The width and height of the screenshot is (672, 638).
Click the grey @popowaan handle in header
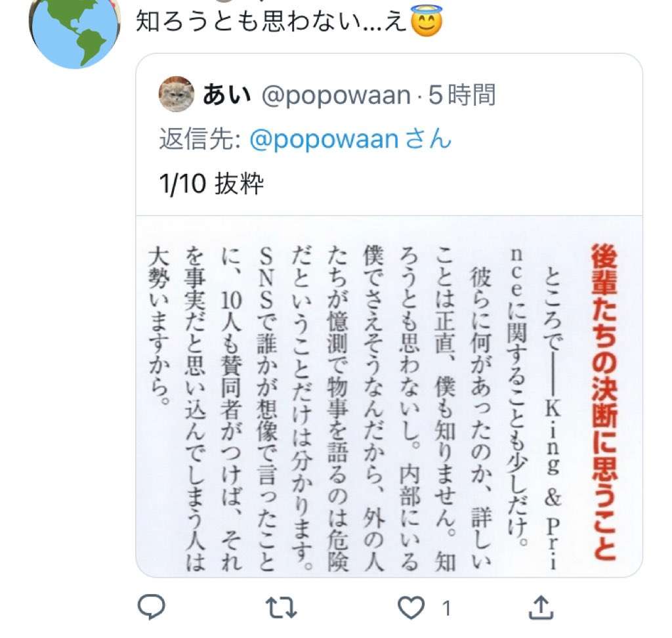pos(336,96)
